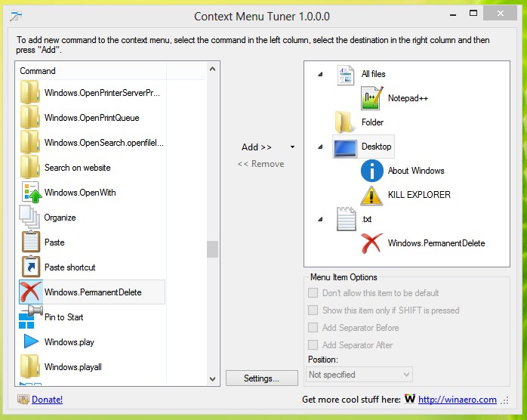Click the Windows.playall folder icon
The height and width of the screenshot is (420, 527).
30,366
